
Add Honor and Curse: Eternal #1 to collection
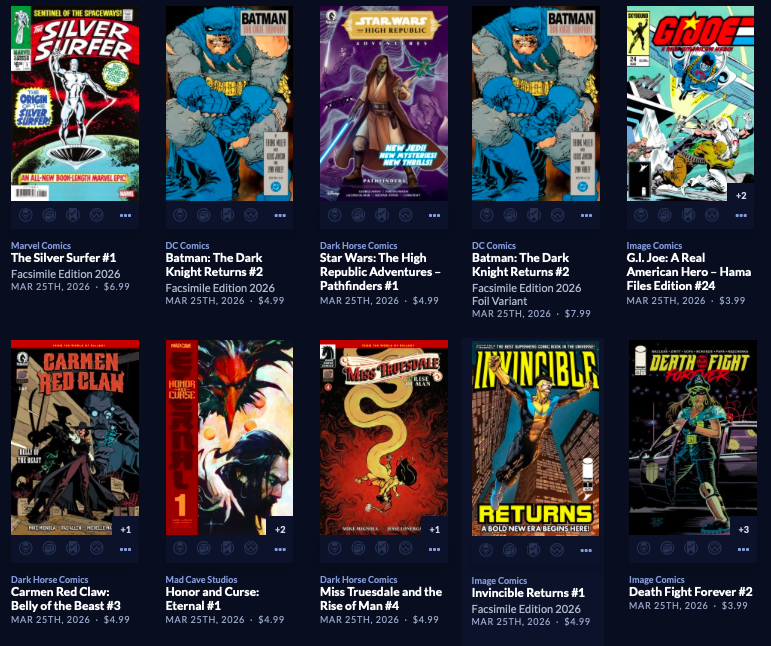(204, 548)
